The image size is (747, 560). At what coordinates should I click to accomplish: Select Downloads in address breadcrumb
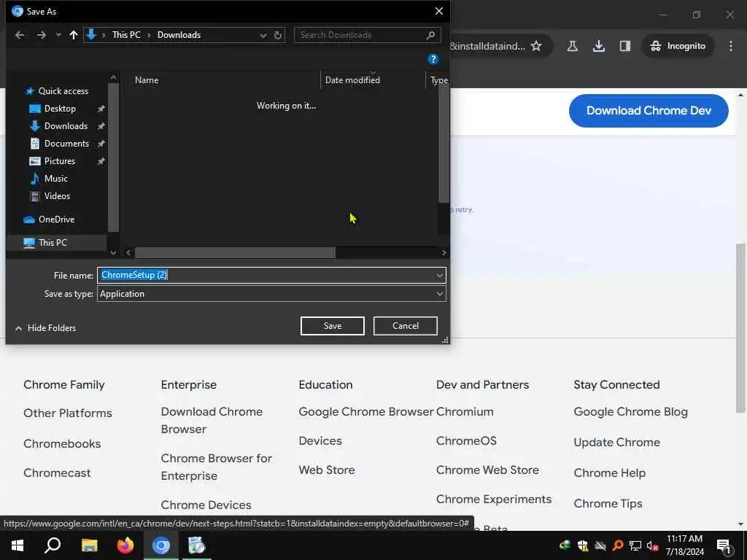(x=179, y=35)
